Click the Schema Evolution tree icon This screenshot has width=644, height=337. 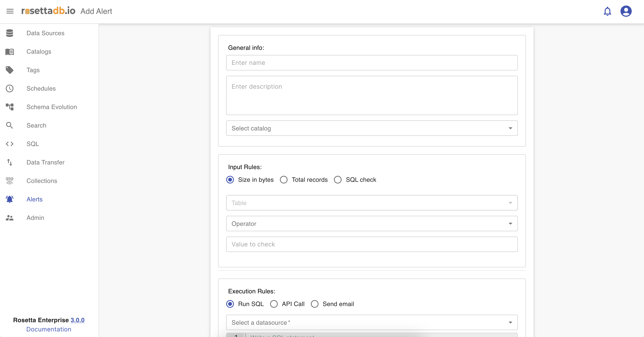pyautogui.click(x=9, y=107)
